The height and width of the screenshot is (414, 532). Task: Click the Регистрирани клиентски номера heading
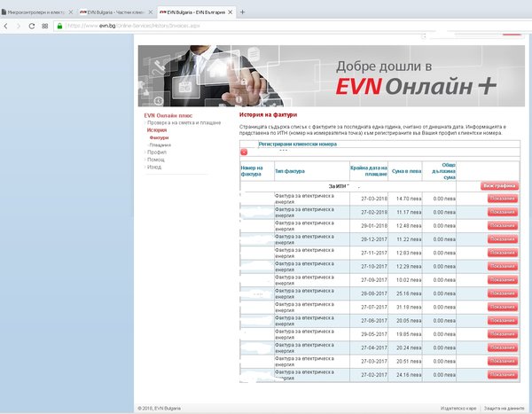(x=298, y=145)
